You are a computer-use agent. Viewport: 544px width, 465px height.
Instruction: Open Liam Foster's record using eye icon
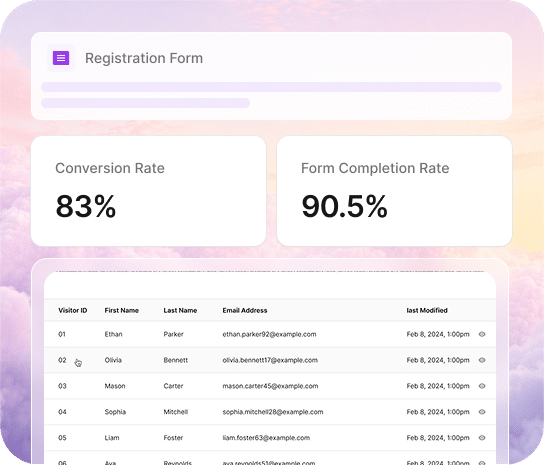click(482, 438)
